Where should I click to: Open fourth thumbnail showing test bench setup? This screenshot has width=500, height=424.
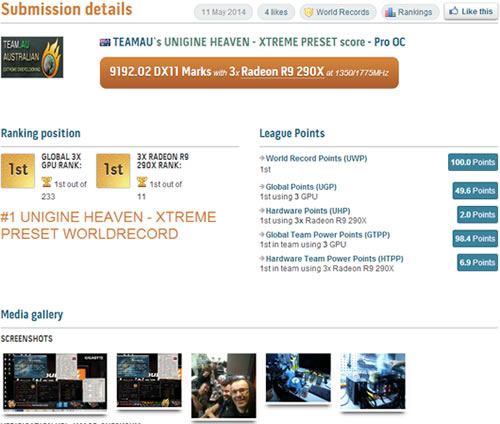point(298,377)
